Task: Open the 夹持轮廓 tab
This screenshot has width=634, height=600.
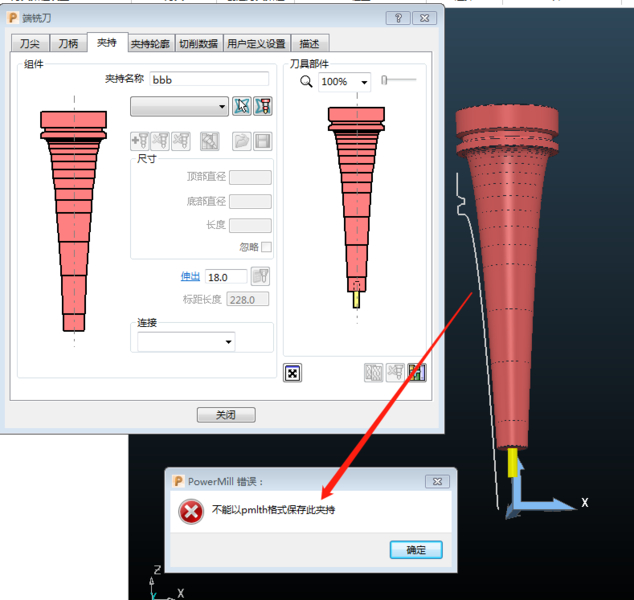Action: tap(150, 43)
